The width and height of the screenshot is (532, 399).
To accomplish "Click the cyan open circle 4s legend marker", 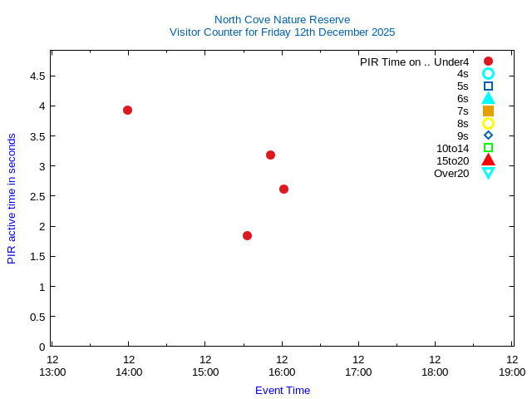I will tap(488, 73).
